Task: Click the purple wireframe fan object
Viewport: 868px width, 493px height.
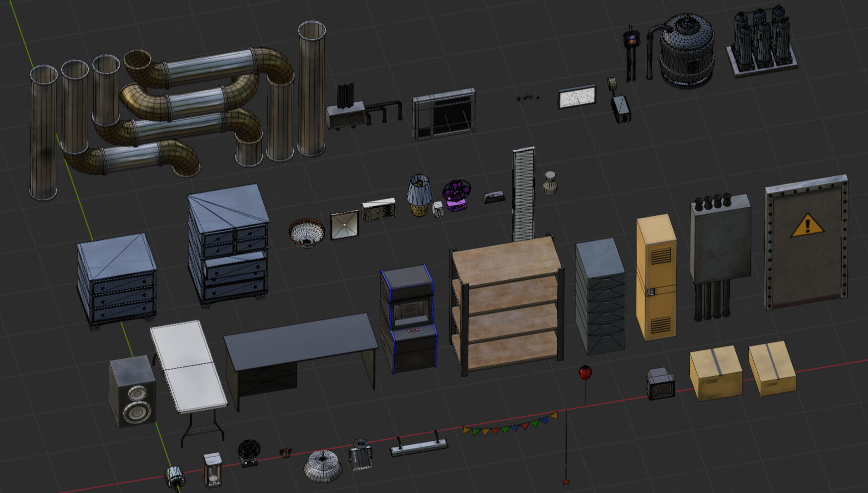Action: (456, 194)
